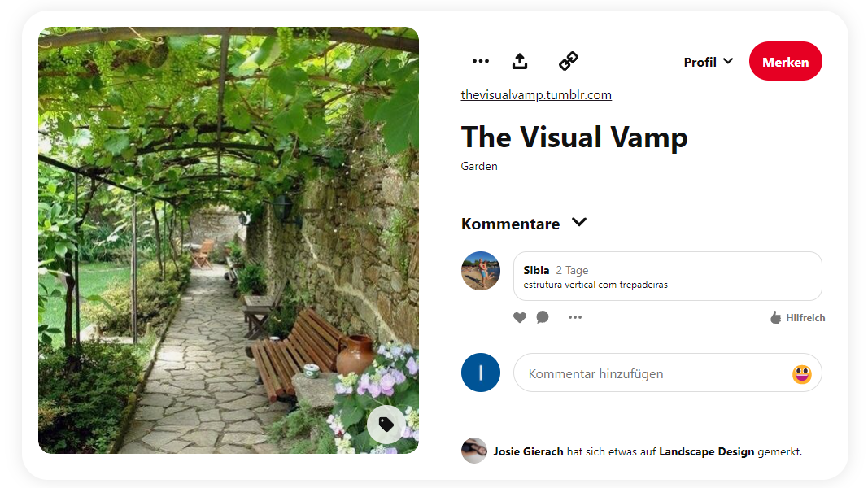Reply to Sibia's comment via bubble icon
Viewport: 868px width, 488px height.
543,317
